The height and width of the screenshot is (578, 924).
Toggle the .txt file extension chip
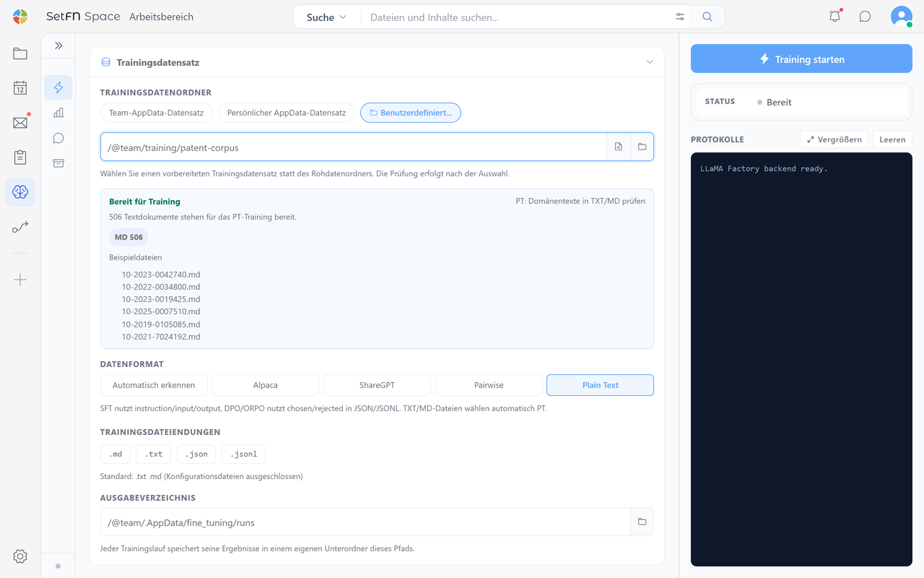154,454
